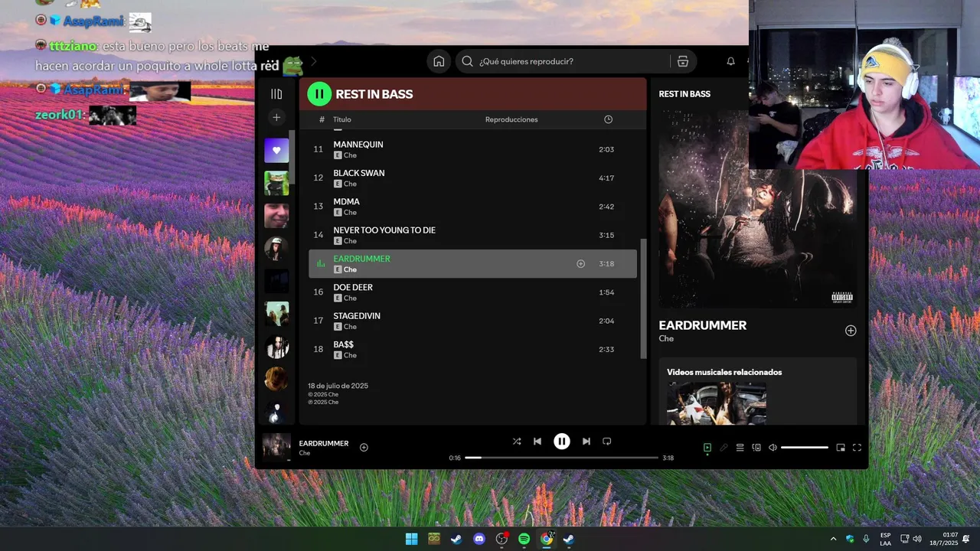Viewport: 980px width, 551px height.
Task: Open the album cover art in the Now Playing panel
Action: (758, 209)
